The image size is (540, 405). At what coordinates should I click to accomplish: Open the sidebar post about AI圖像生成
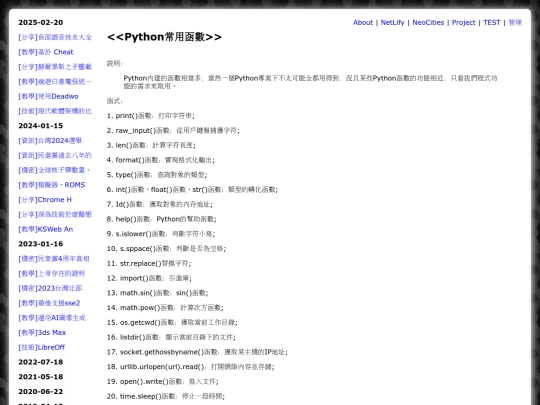[x=52, y=318]
